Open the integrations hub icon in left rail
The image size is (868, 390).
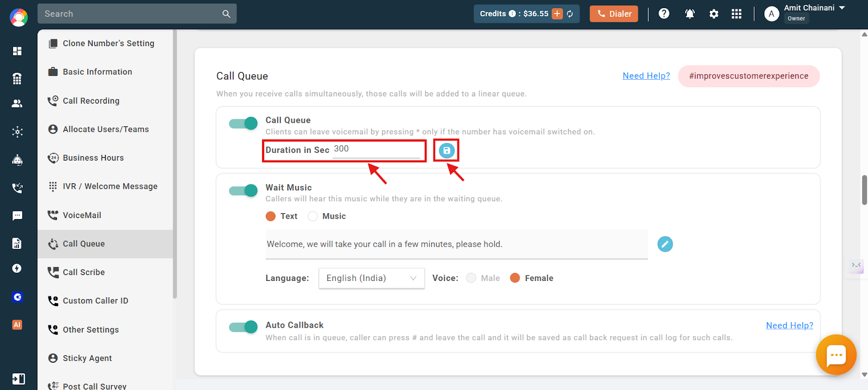[x=17, y=132]
